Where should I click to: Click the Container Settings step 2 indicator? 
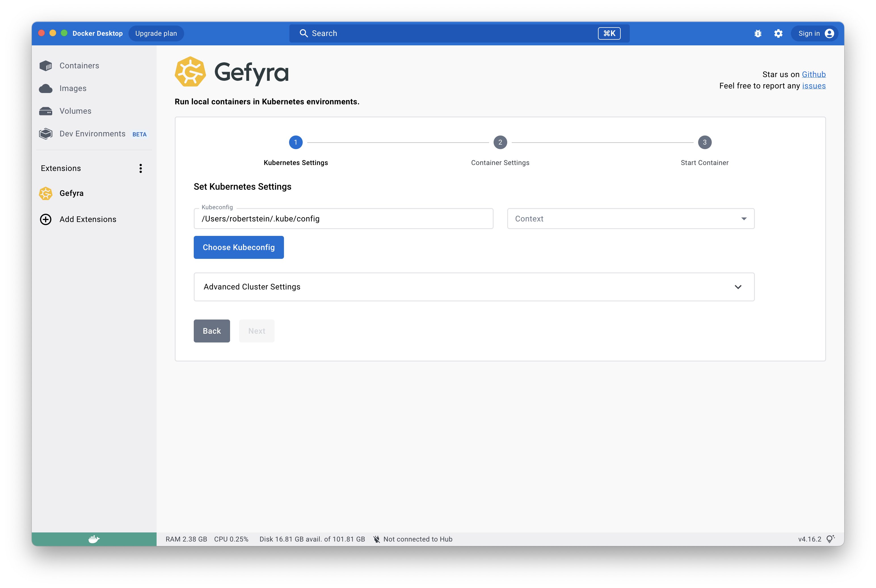500,142
